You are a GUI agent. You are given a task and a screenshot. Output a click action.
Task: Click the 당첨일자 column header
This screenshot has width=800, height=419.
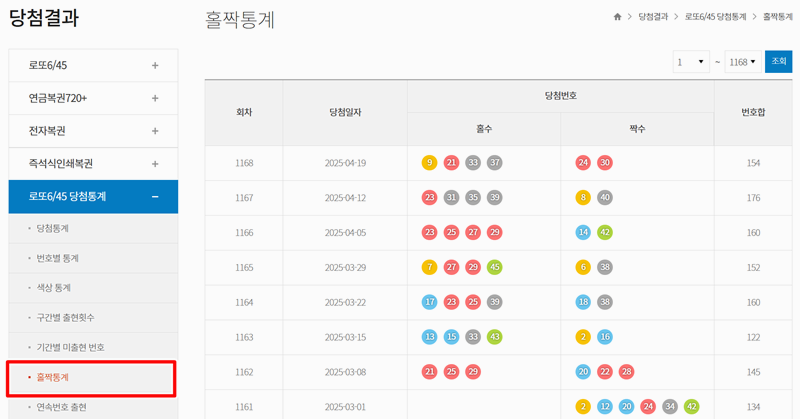345,112
